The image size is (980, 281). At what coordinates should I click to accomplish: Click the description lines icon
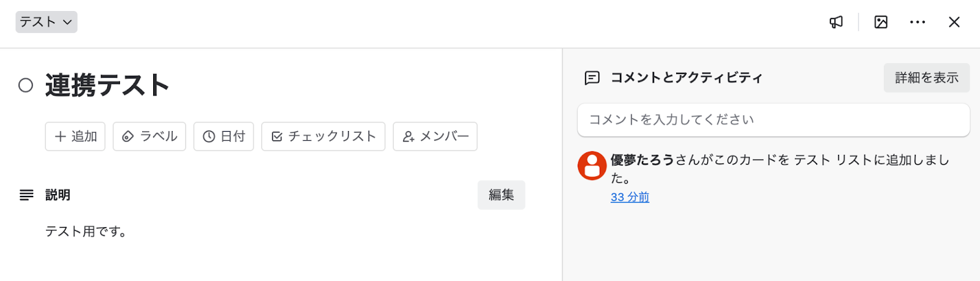[26, 195]
